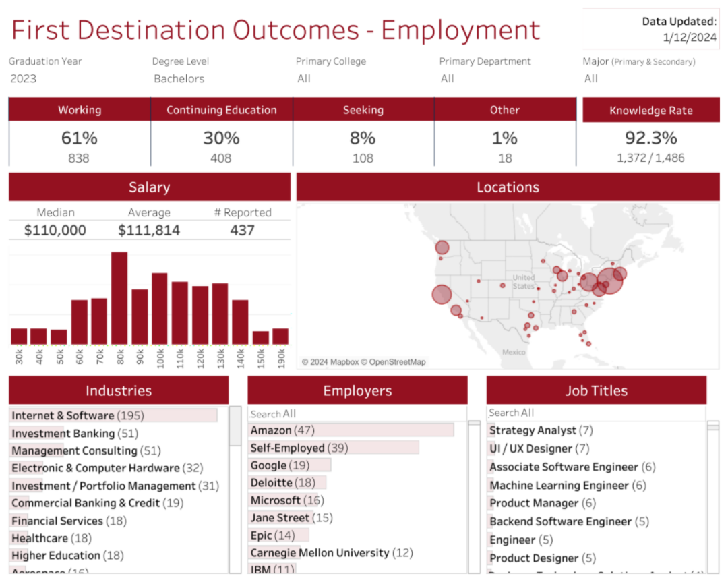
Task: Expand the Primary College filter
Action: click(361, 79)
